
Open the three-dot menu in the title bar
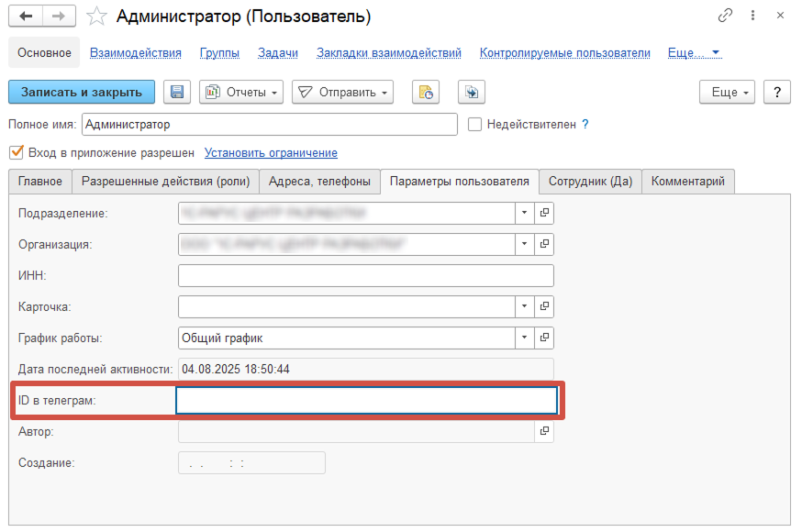click(753, 15)
